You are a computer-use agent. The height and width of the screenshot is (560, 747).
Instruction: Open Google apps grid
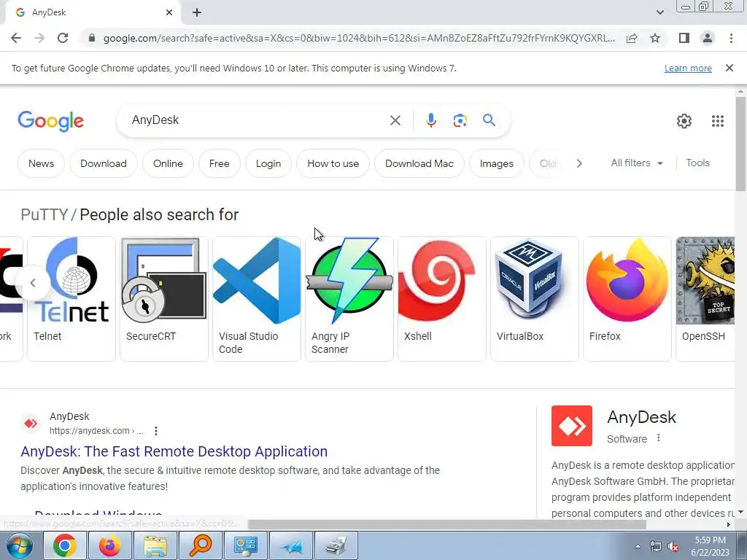pos(718,121)
